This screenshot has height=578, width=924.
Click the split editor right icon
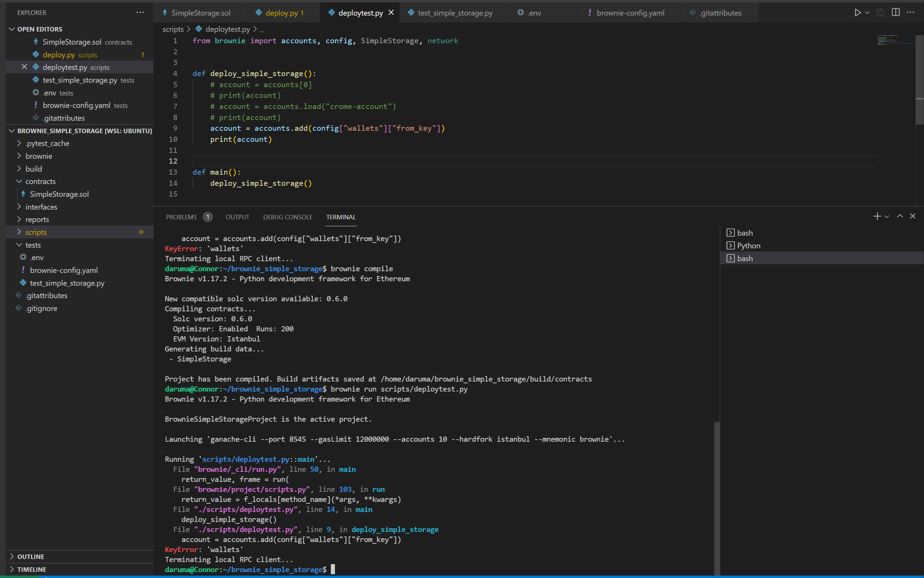tap(895, 12)
